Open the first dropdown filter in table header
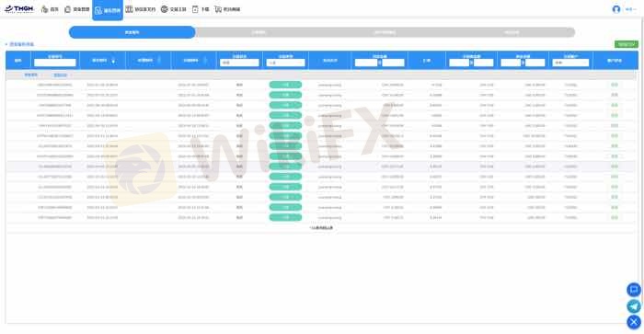 click(x=239, y=63)
